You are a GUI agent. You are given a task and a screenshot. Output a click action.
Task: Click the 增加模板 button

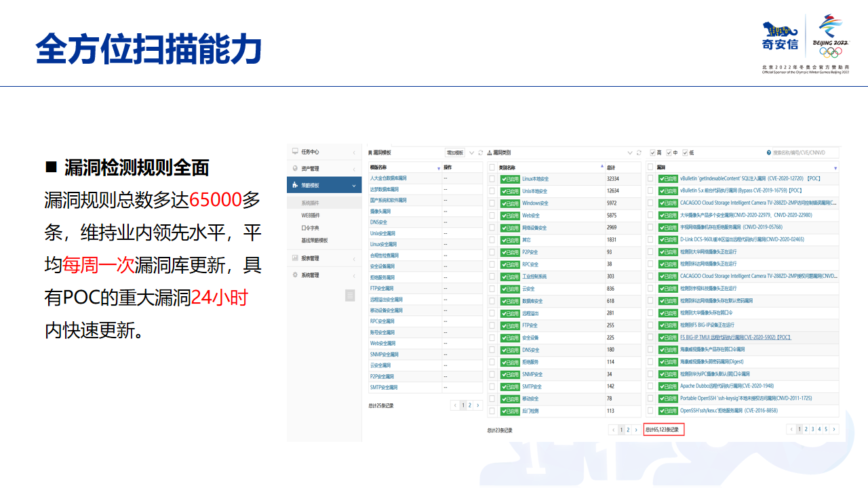pos(455,153)
